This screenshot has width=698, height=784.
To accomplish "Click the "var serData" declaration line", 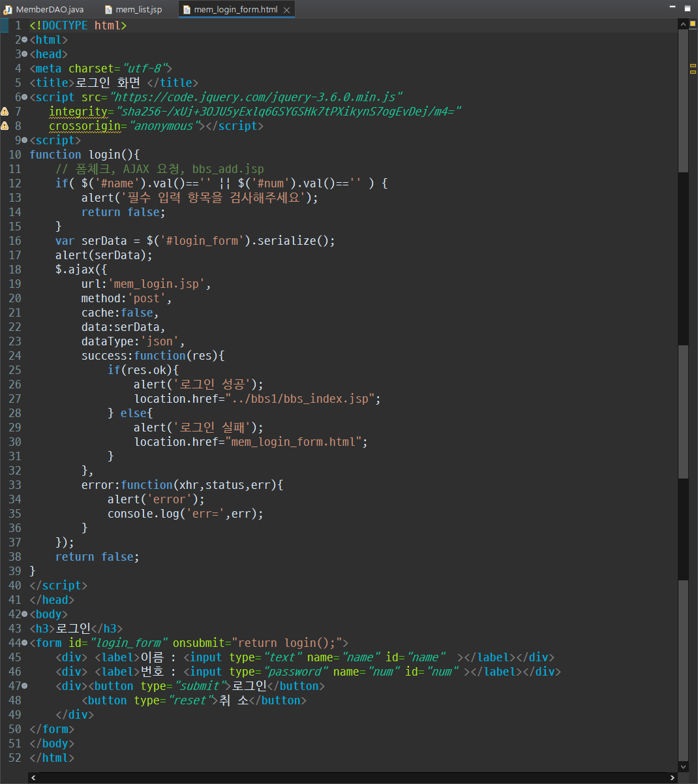I will click(x=195, y=241).
